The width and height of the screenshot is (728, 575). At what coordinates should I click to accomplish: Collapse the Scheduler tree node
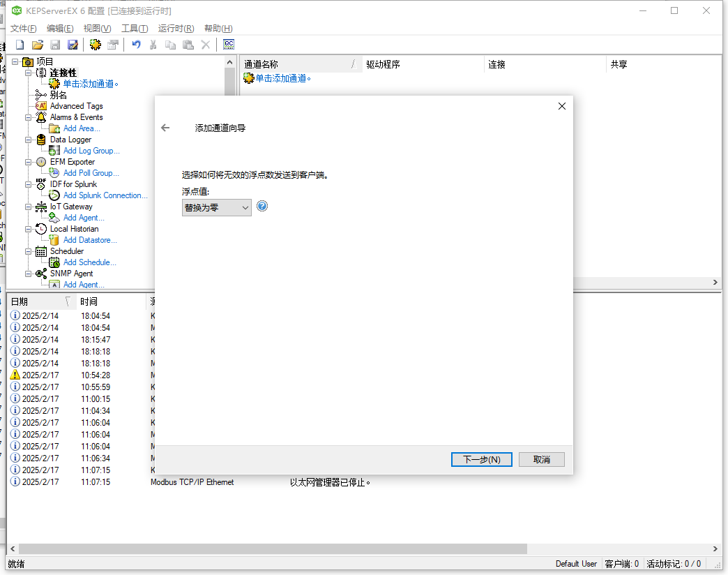pos(29,251)
